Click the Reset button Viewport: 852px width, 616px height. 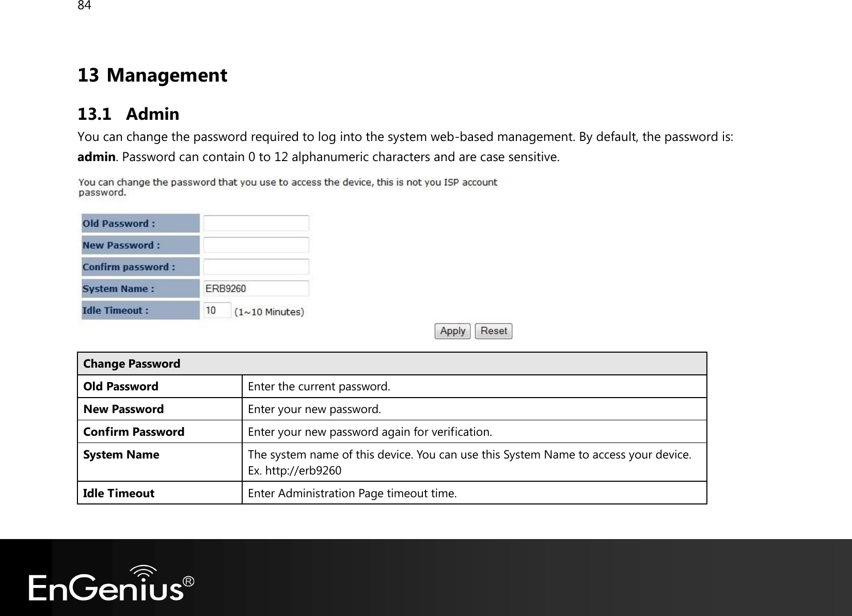pos(494,331)
